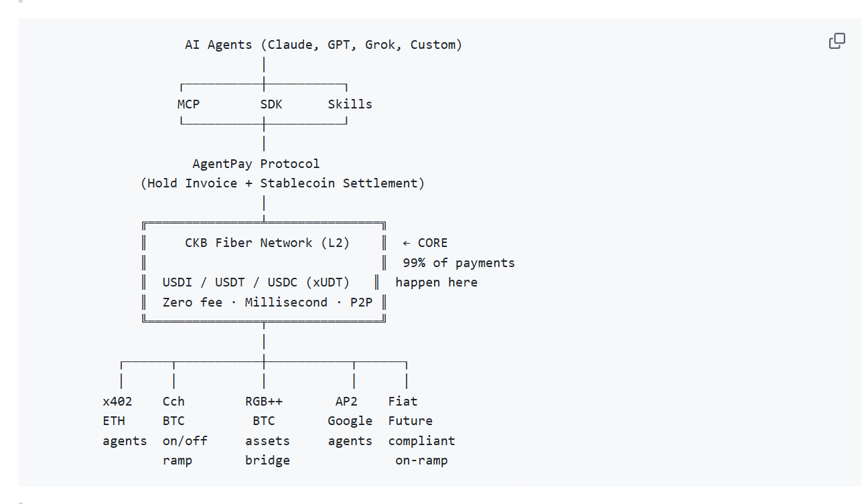Click the Cch label
The width and height of the screenshot is (866, 504).
pyautogui.click(x=173, y=402)
